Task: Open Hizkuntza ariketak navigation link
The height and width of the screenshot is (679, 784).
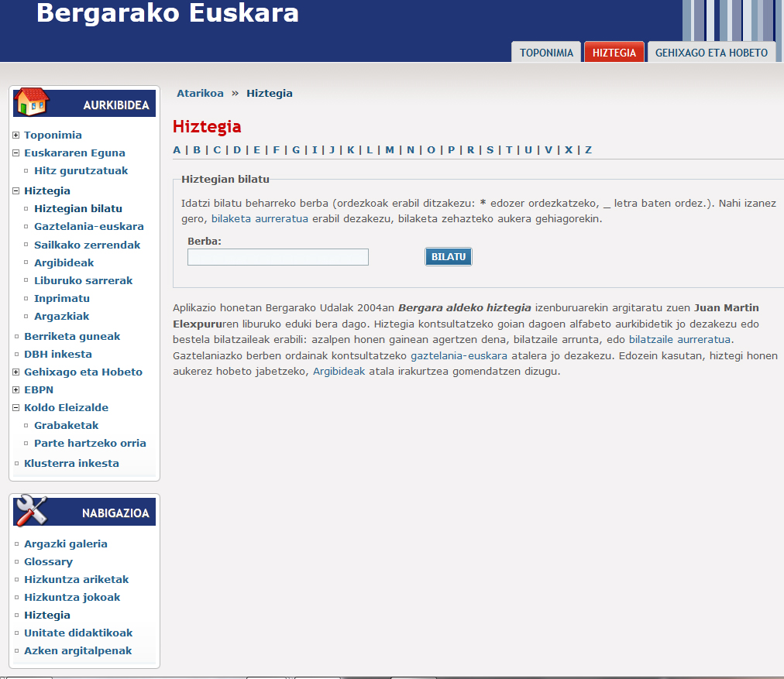Action: click(77, 580)
